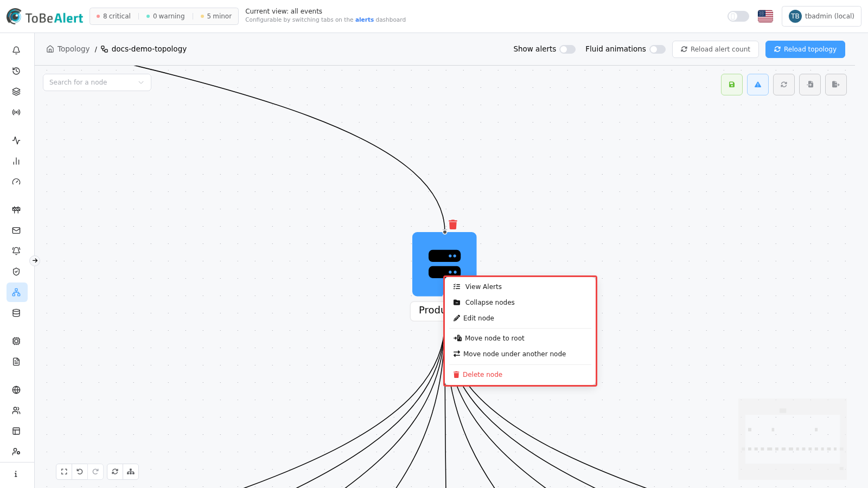Click the topology minimap overview
This screenshot has height=488, width=868.
793,439
